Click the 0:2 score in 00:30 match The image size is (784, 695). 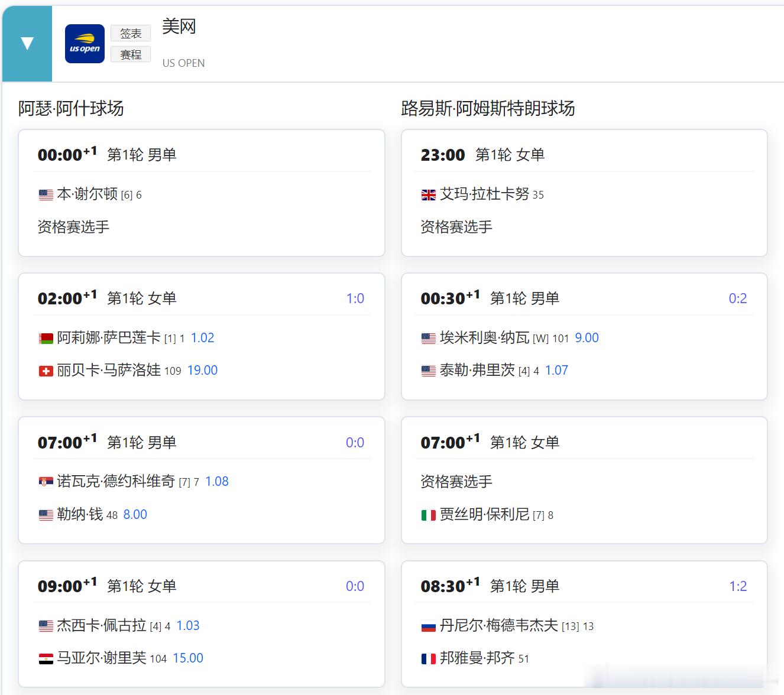click(738, 298)
